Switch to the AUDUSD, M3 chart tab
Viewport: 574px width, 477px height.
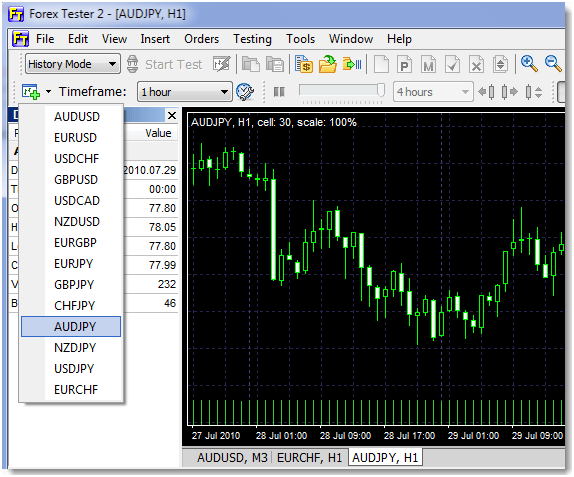coord(232,458)
